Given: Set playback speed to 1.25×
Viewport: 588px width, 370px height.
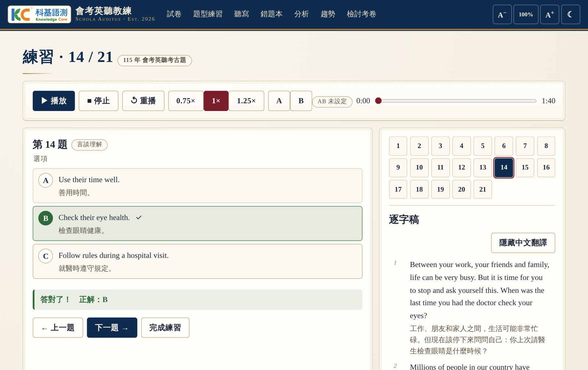Looking at the screenshot, I should tap(246, 101).
